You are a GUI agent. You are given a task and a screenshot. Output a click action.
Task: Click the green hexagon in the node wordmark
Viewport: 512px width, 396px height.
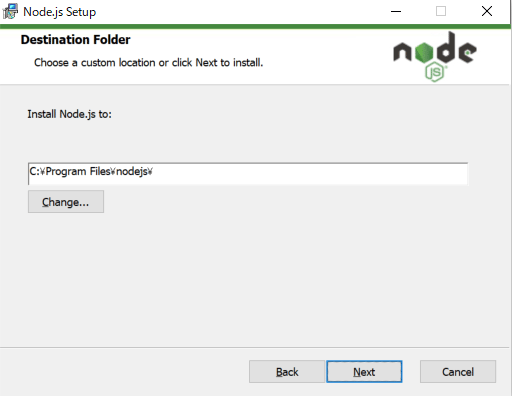click(x=424, y=53)
